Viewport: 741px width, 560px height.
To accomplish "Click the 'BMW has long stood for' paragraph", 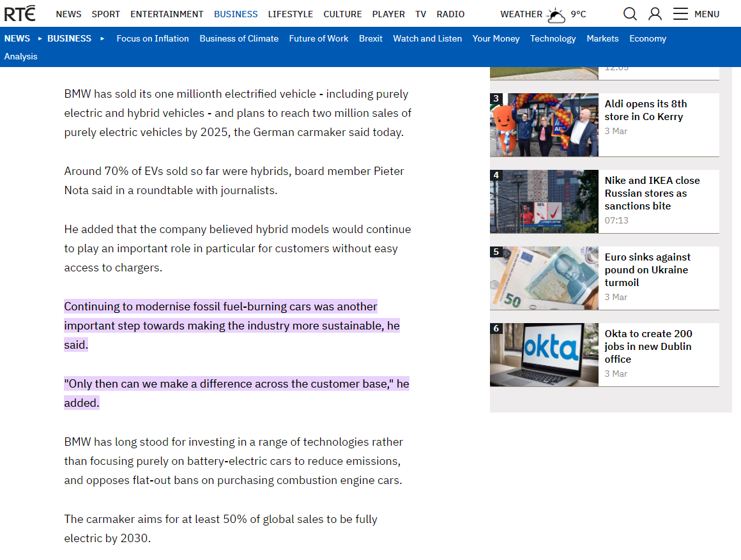I will tap(233, 461).
